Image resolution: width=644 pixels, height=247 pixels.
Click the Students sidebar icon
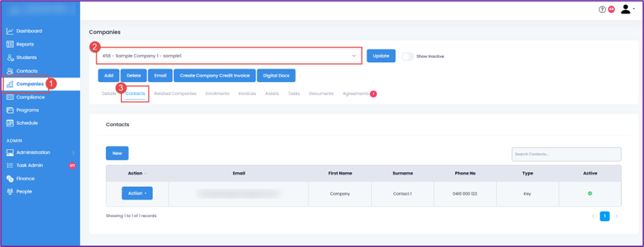tap(10, 57)
